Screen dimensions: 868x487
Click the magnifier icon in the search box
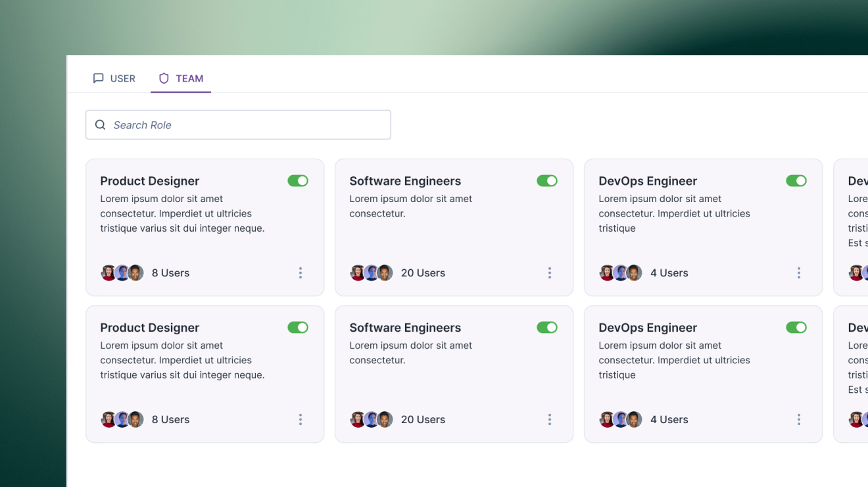click(x=100, y=124)
